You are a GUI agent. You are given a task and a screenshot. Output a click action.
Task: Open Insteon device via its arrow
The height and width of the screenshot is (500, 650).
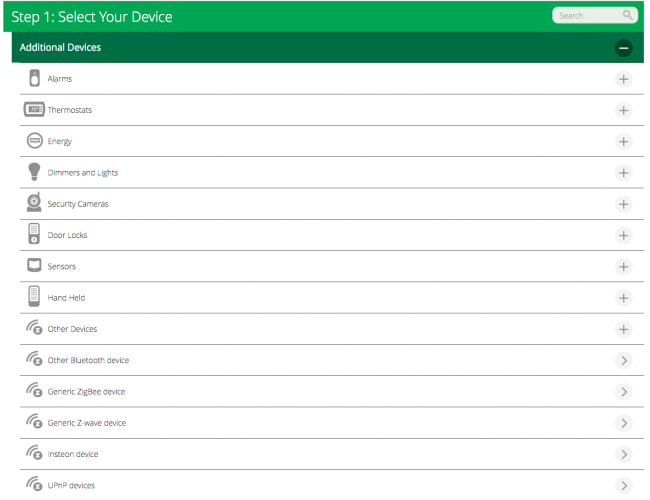point(623,454)
